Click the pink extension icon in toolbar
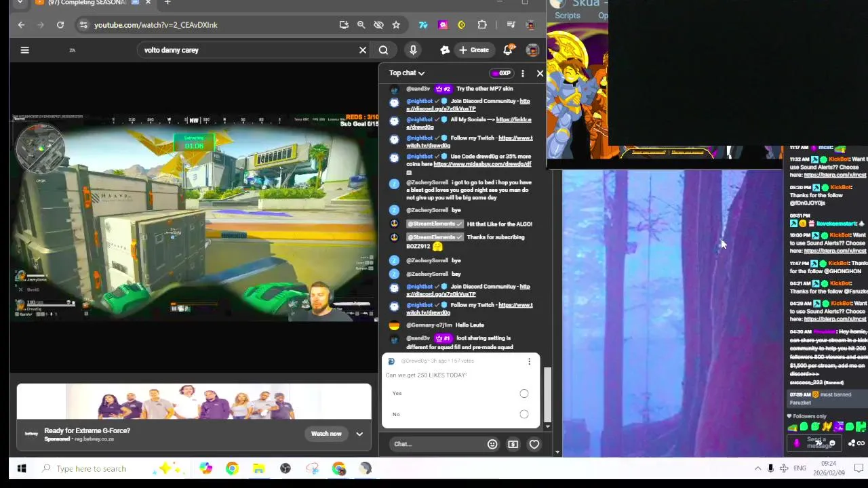Screen dimensions: 868x488 click(x=443, y=25)
